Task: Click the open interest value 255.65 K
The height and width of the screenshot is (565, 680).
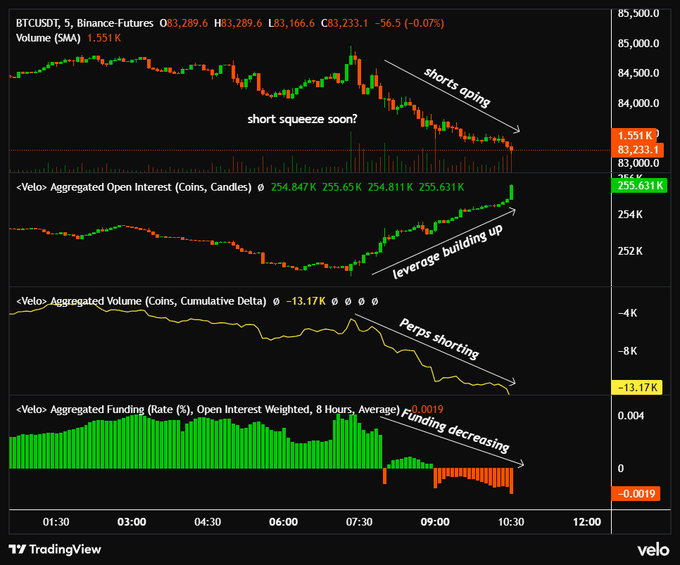Action: 342,187
